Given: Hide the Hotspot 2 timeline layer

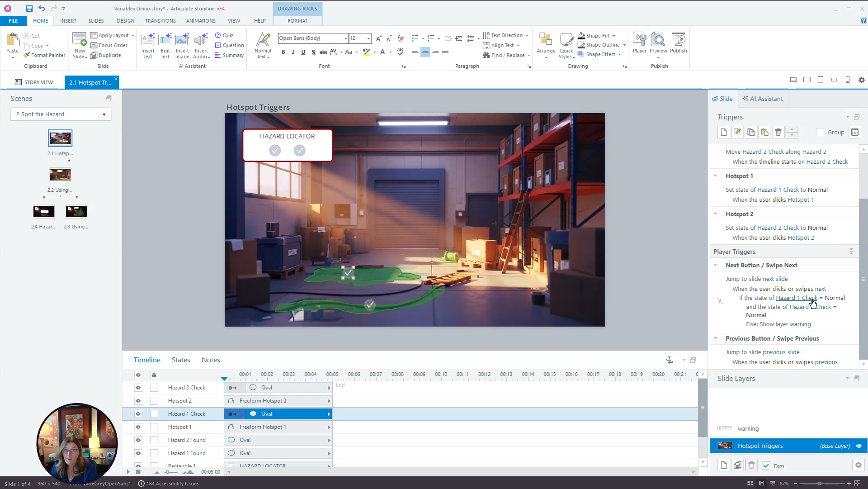Looking at the screenshot, I should pyautogui.click(x=138, y=401).
